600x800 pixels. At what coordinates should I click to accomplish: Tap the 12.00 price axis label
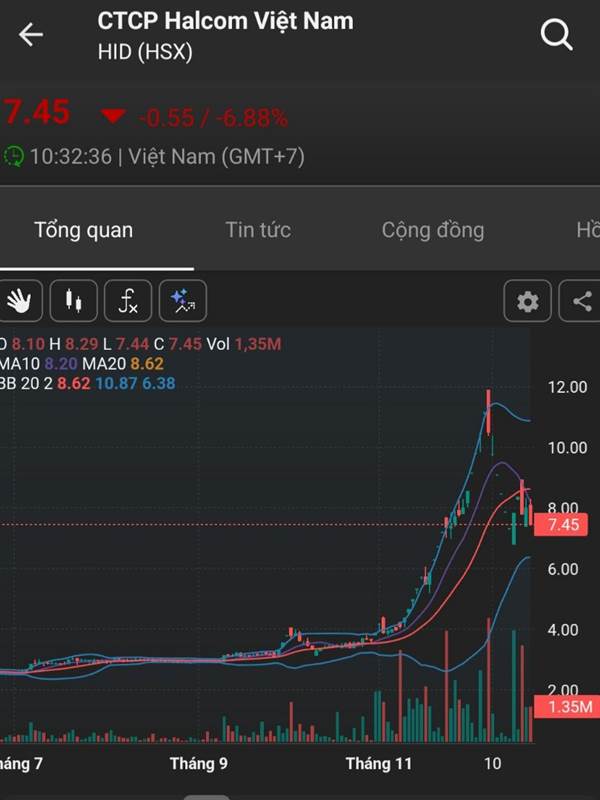567,387
